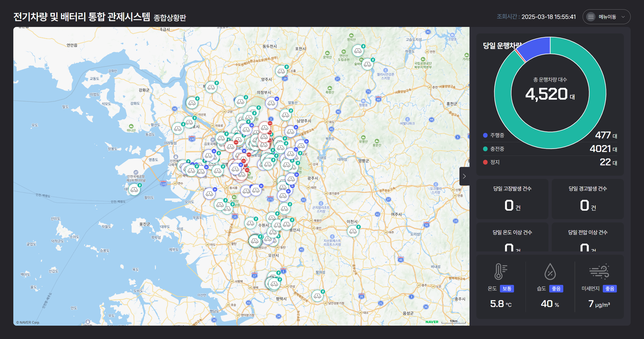Collapse the right-hand panel using the arrow tab on the map edge
Image resolution: width=644 pixels, height=339 pixels.
pos(464,176)
